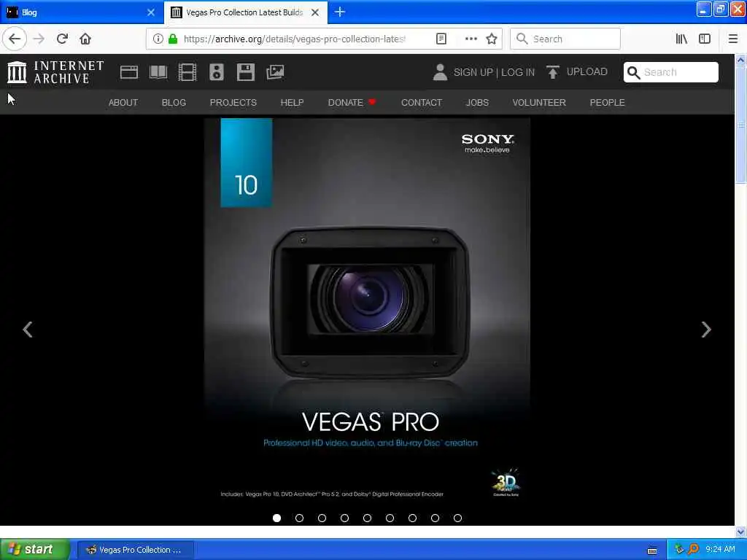
Task: Open the Firefox hamburger menu
Action: tap(733, 39)
